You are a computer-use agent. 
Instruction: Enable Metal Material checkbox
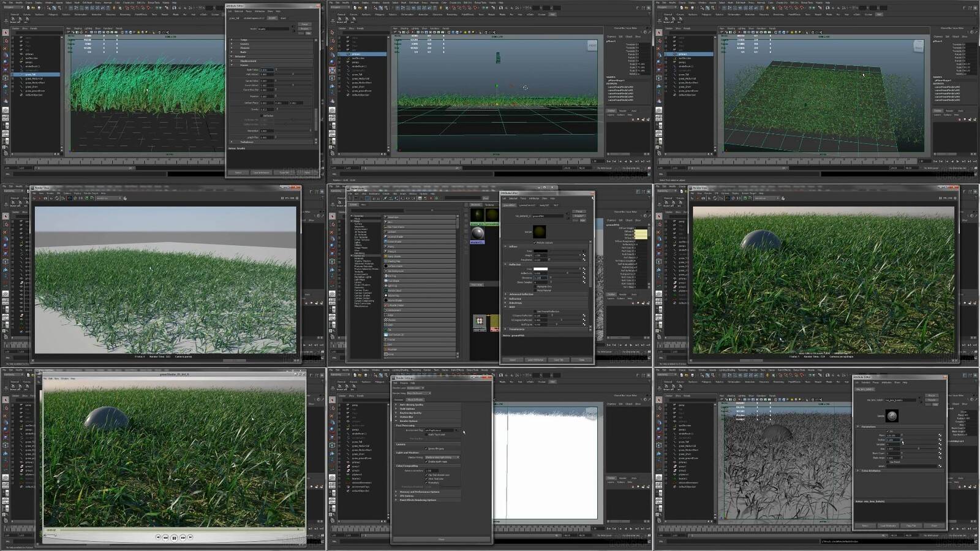[x=535, y=291]
